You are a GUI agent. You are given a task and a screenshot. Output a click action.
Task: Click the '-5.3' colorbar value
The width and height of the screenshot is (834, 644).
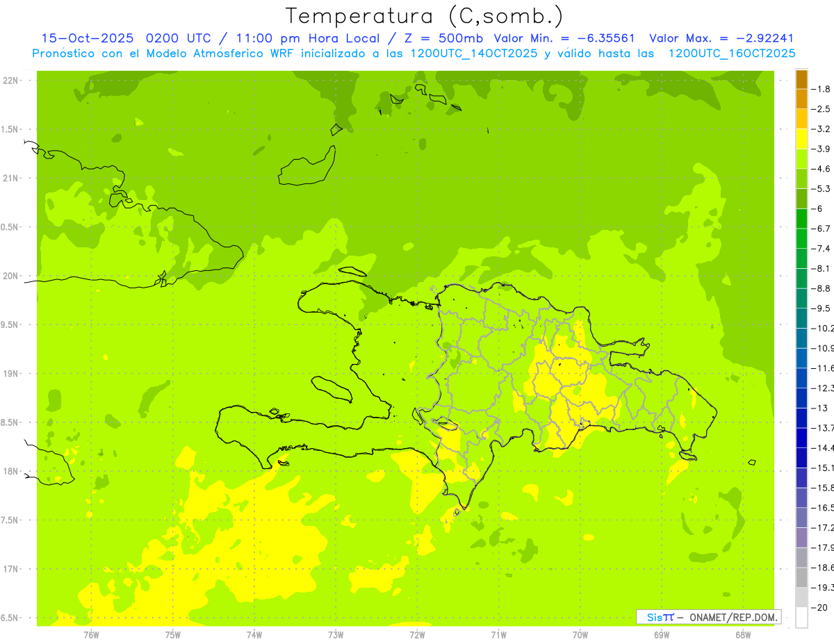(822, 189)
